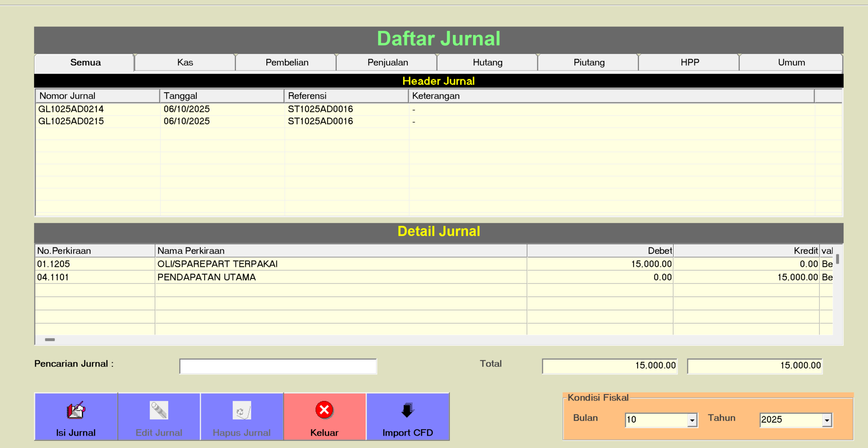Screen dimensions: 868x448
Task: Expand the Tahun dropdown arrow
Action: tap(827, 420)
